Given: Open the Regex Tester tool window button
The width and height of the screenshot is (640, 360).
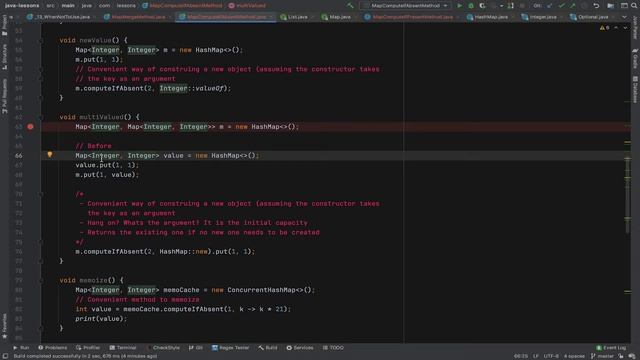Looking at the screenshot, I should 231,348.
